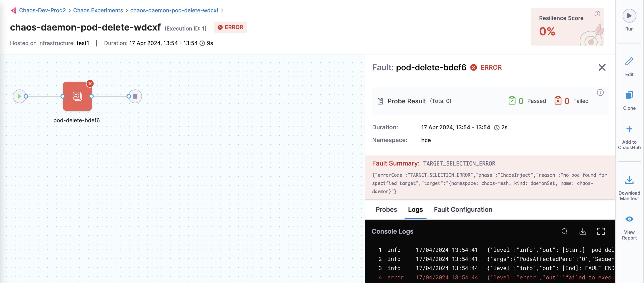The image size is (644, 283).
Task: Click the download icon in Console Logs
Action: [583, 231]
